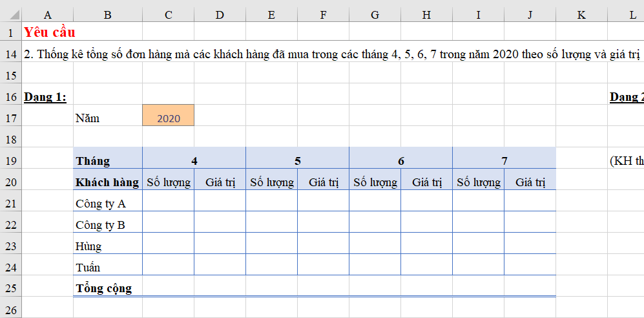Click the month 7 header cell

504,158
